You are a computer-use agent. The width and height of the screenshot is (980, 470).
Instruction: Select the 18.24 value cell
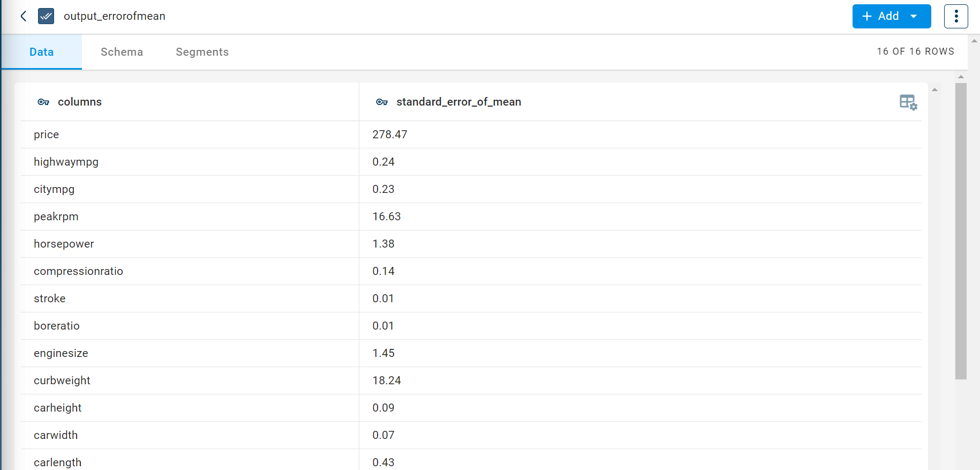[x=640, y=381]
